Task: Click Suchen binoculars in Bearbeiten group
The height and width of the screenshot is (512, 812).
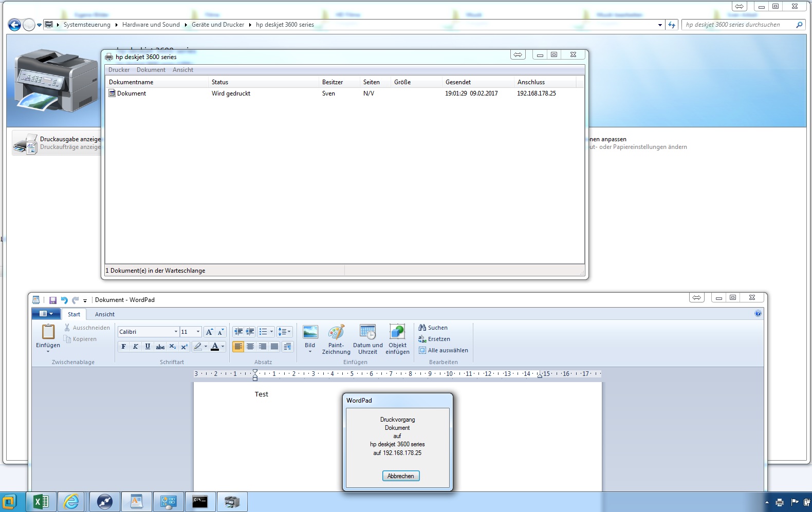Action: pyautogui.click(x=433, y=328)
